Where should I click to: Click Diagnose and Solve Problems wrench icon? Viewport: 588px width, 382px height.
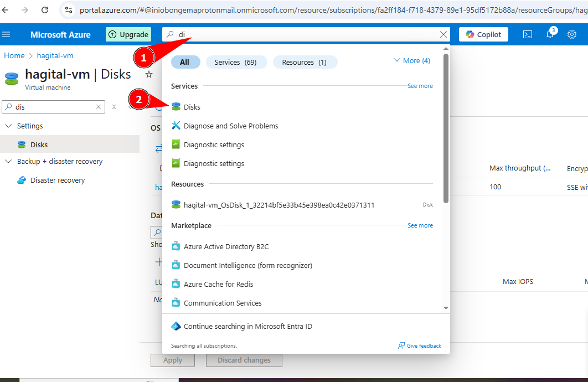pos(176,126)
